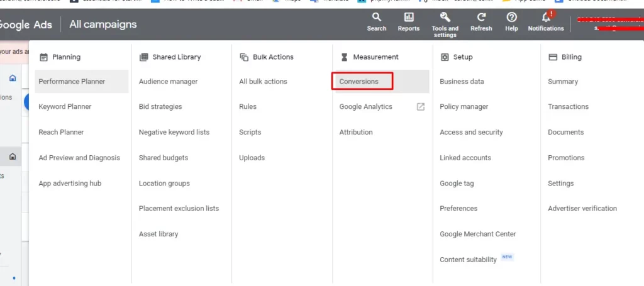Open Google Merchant Center

point(478,234)
